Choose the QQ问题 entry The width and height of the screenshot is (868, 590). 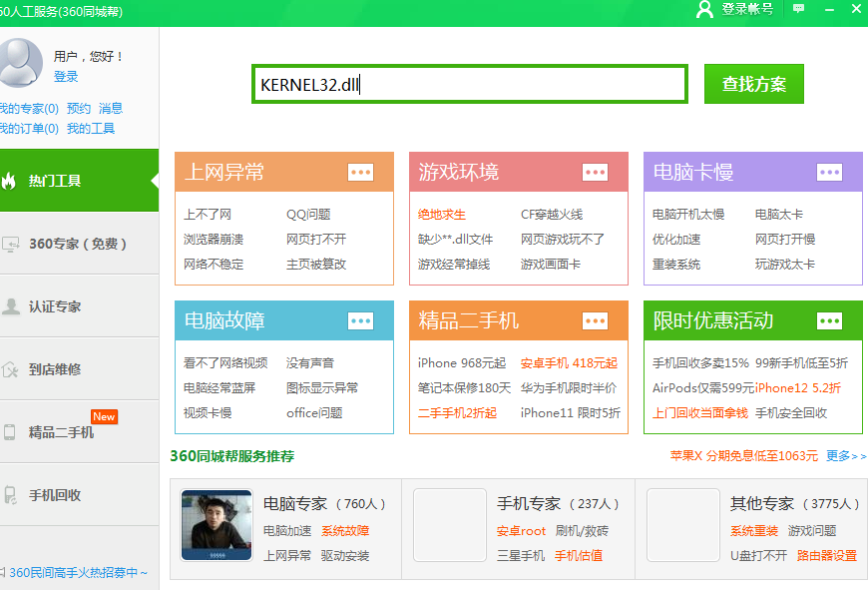click(x=308, y=215)
